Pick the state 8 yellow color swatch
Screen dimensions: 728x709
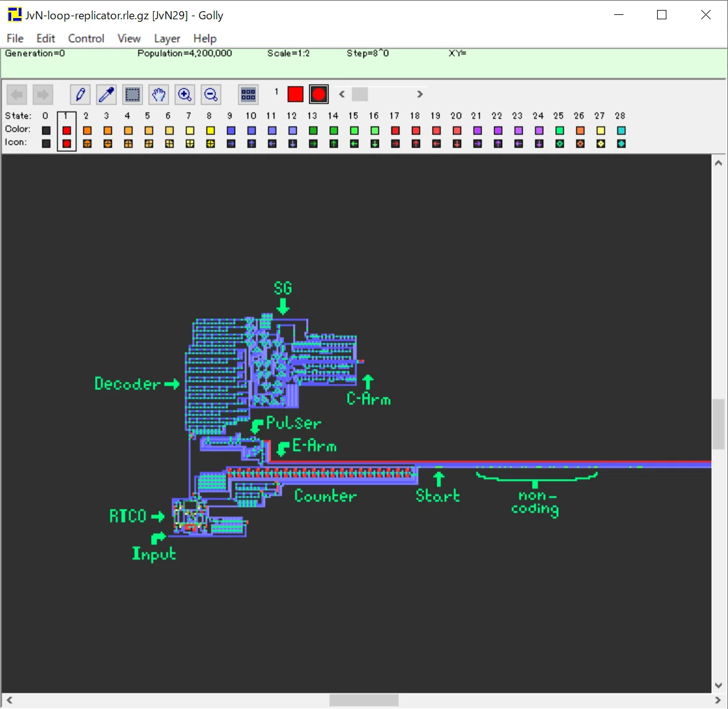coord(210,131)
